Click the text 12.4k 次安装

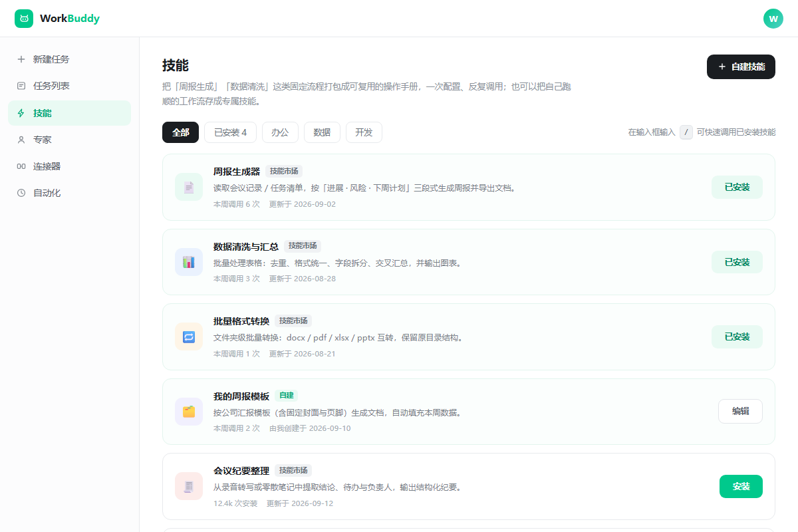(235, 503)
